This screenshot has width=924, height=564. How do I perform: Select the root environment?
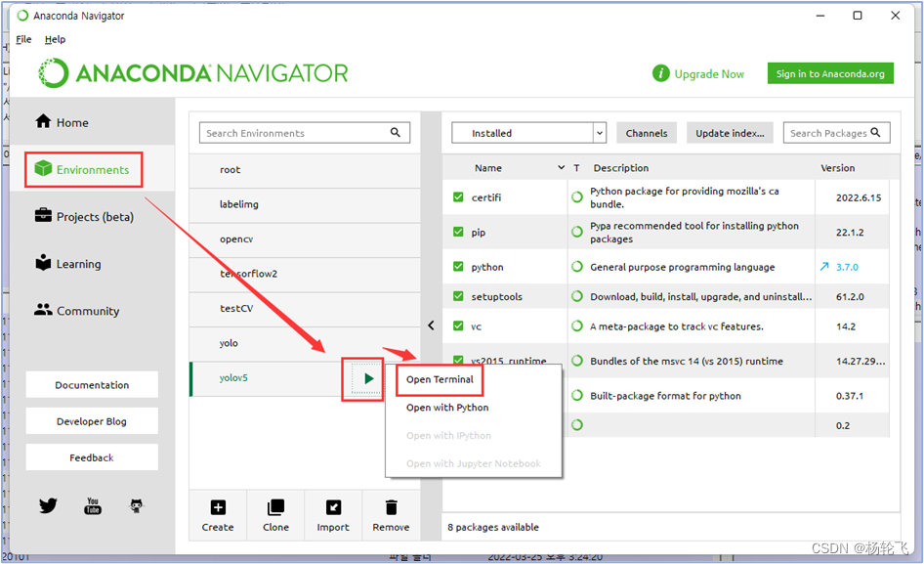coord(305,170)
